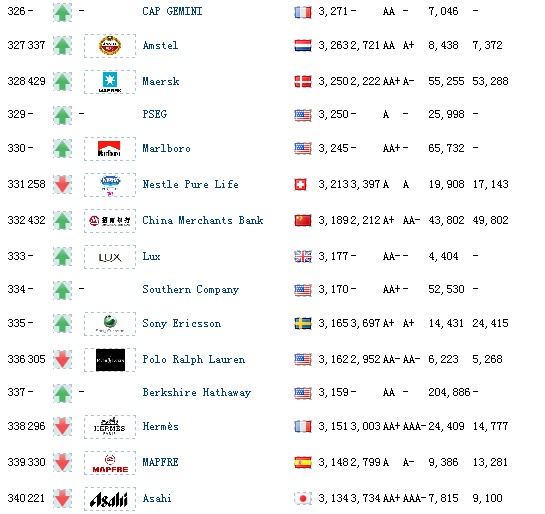
Task: Open the Berkshire Hathaway link
Action: [197, 392]
